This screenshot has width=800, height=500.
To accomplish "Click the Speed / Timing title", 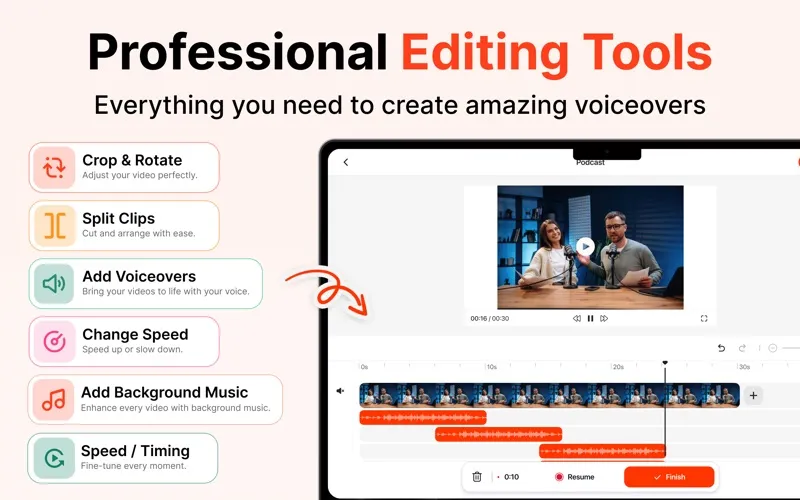I will pos(135,451).
